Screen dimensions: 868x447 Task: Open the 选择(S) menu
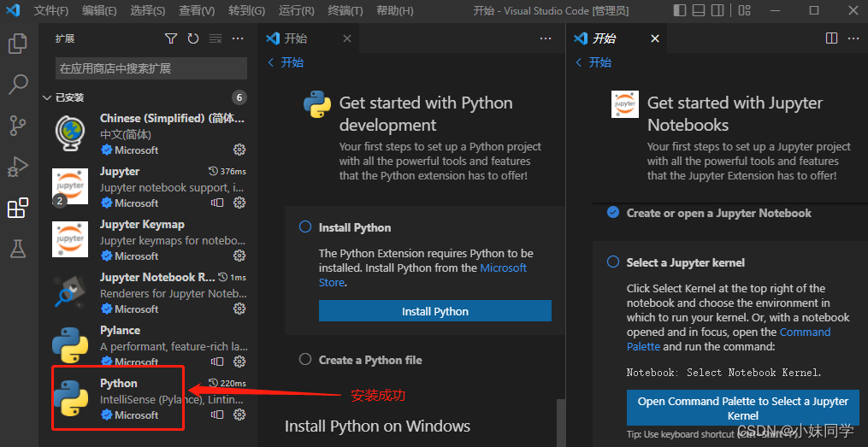point(148,10)
